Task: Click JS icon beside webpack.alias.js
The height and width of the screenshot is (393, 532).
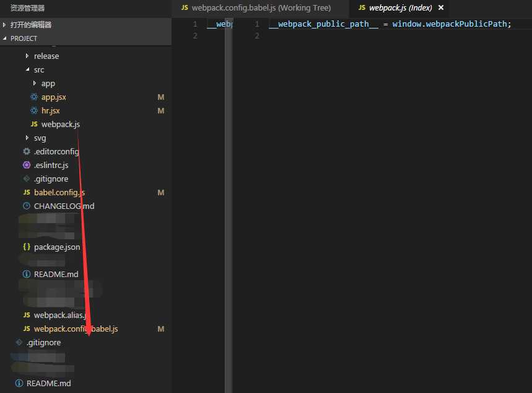Action: pos(27,315)
